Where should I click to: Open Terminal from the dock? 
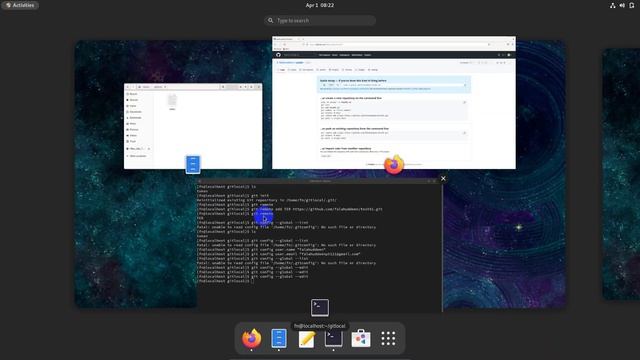pyautogui.click(x=333, y=338)
